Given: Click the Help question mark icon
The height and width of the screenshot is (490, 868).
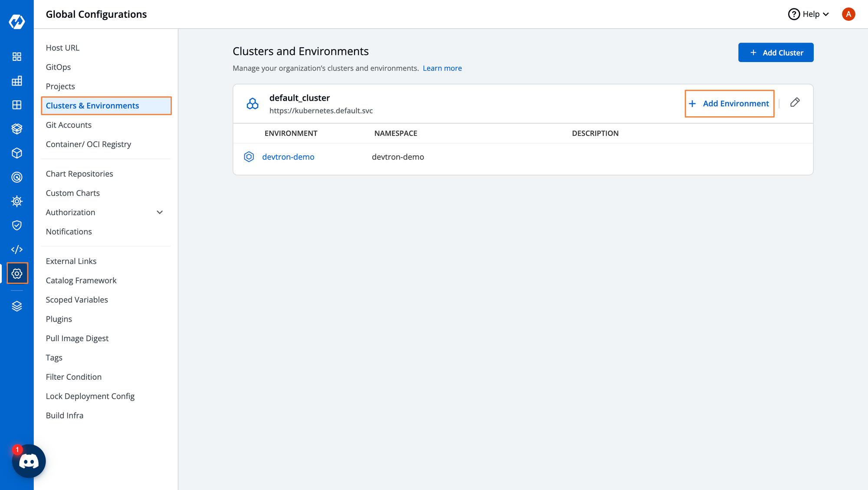Looking at the screenshot, I should 794,14.
